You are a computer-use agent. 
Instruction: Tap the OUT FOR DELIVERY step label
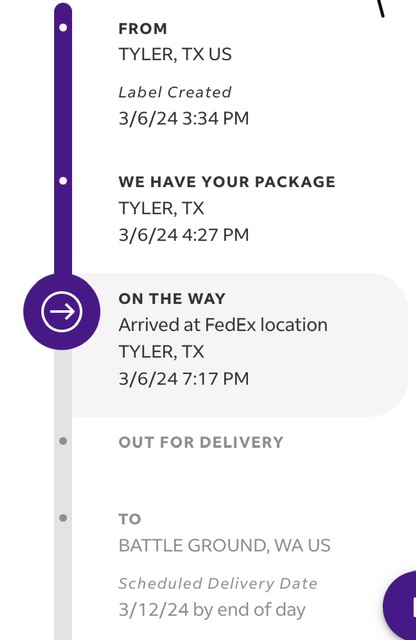click(x=201, y=442)
